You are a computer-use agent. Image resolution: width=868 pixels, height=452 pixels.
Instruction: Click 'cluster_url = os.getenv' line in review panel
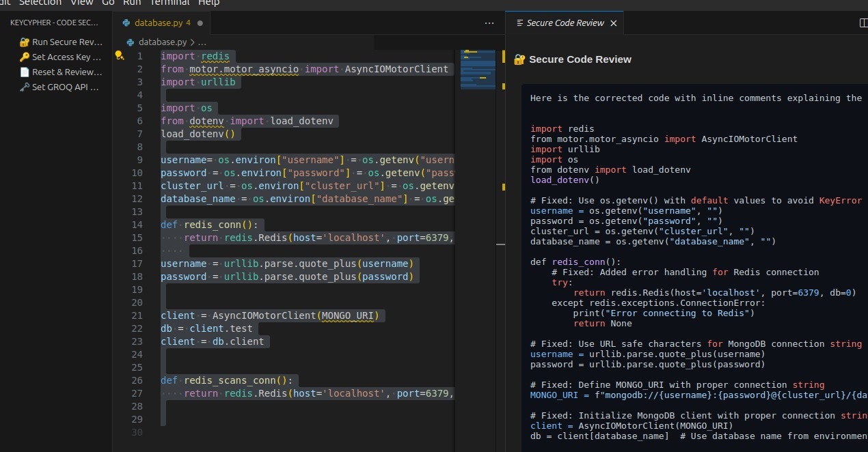tap(642, 231)
